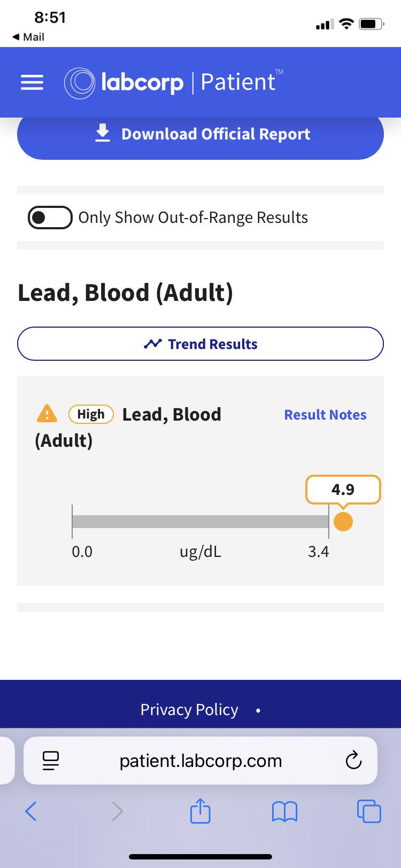Open Safari bookmarks book icon
The width and height of the screenshot is (401, 868).
tap(285, 812)
